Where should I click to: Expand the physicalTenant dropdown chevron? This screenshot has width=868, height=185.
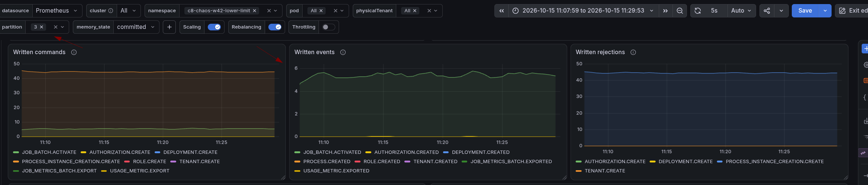pyautogui.click(x=436, y=11)
